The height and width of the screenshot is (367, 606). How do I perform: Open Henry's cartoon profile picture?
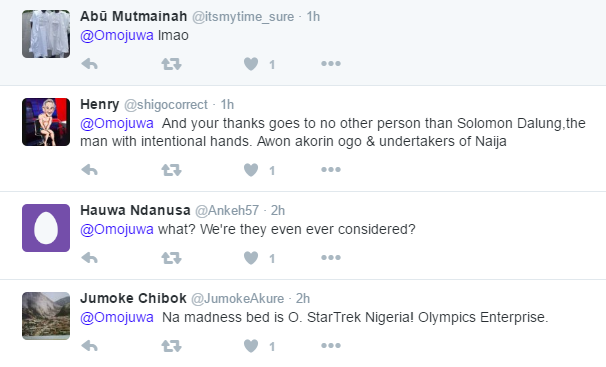pos(46,122)
